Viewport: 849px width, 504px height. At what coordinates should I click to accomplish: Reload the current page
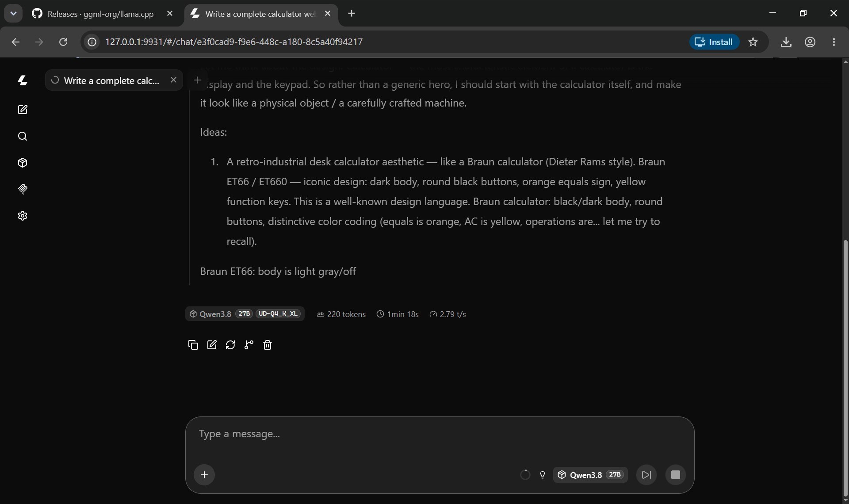(x=63, y=42)
